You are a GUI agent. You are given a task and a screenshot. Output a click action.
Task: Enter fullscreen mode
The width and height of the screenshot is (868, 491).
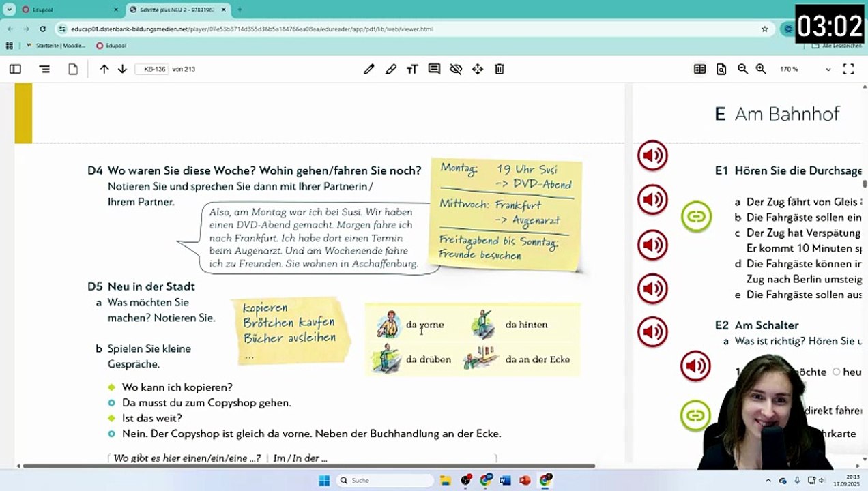pyautogui.click(x=848, y=69)
